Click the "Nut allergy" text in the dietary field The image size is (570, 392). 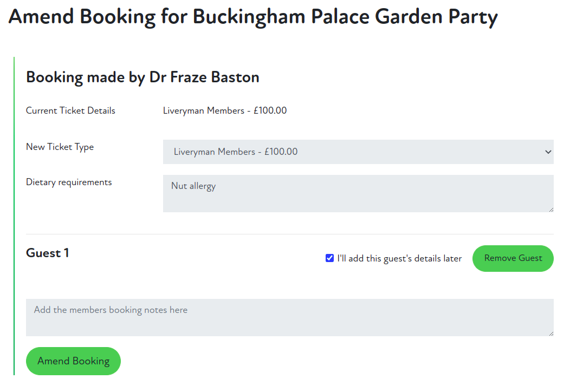193,186
